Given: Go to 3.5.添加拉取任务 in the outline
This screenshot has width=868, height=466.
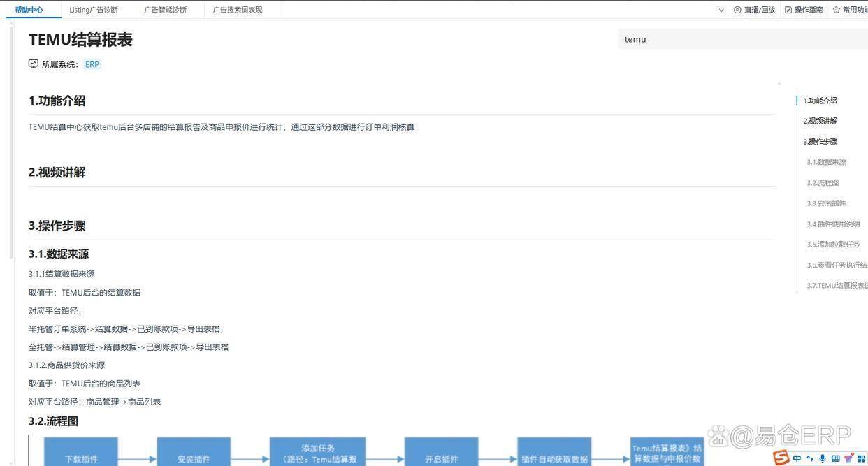Looking at the screenshot, I should (x=833, y=245).
